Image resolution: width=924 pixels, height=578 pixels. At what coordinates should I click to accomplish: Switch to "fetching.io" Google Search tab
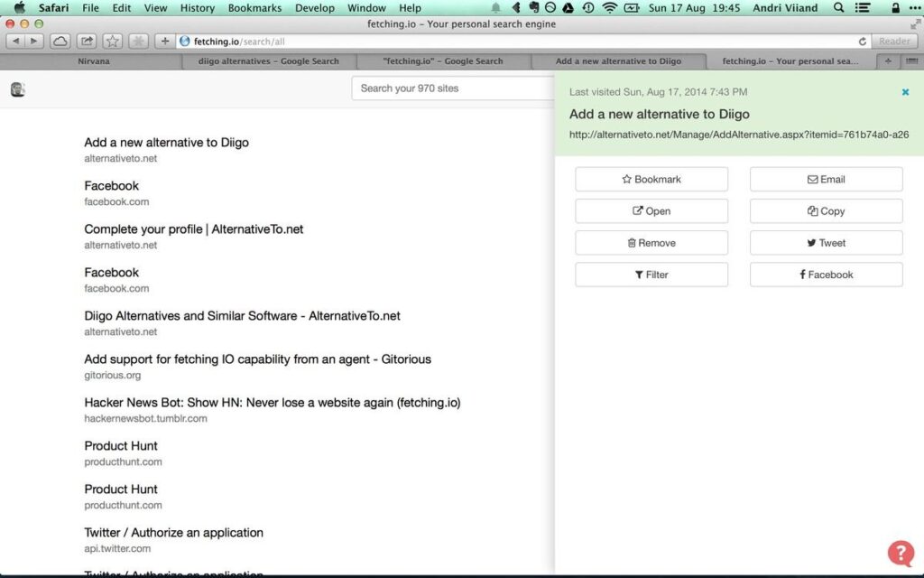coord(443,61)
